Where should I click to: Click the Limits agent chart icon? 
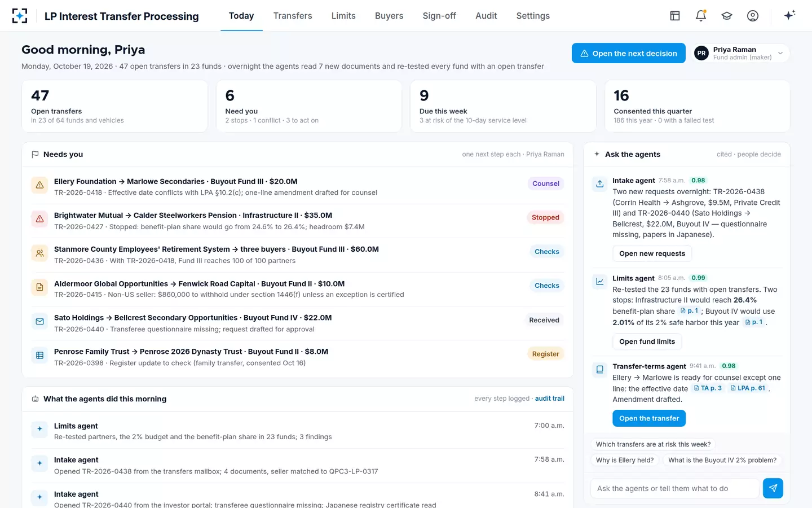(600, 281)
